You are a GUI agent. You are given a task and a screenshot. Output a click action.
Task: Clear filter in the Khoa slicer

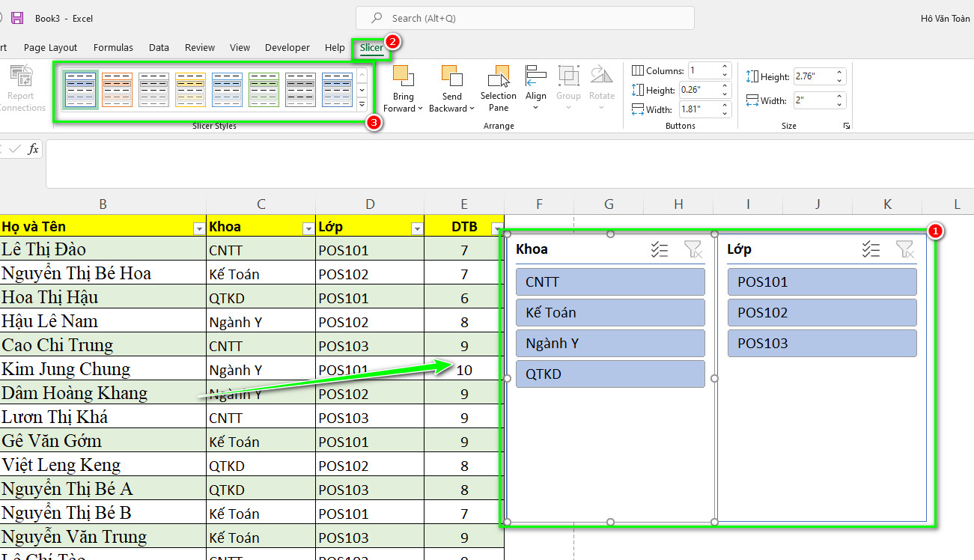pyautogui.click(x=693, y=249)
